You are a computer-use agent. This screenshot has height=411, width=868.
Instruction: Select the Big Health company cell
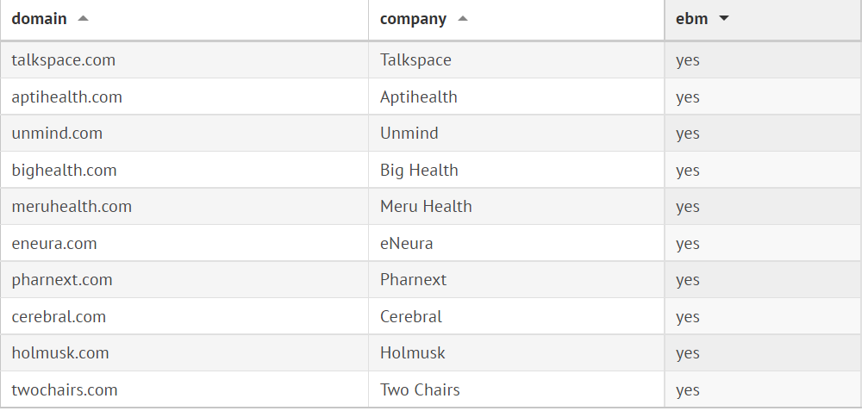419,170
